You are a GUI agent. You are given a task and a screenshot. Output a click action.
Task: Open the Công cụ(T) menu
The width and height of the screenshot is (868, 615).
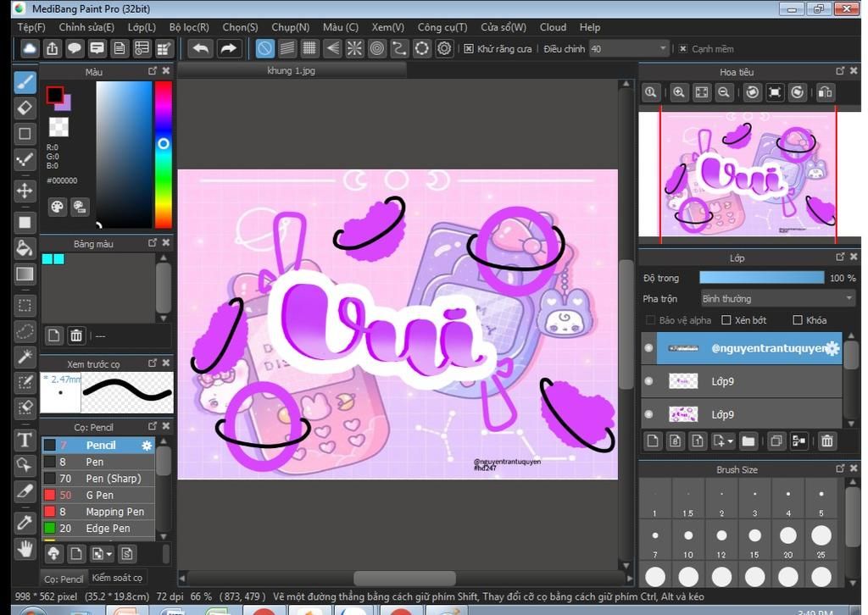(x=442, y=27)
